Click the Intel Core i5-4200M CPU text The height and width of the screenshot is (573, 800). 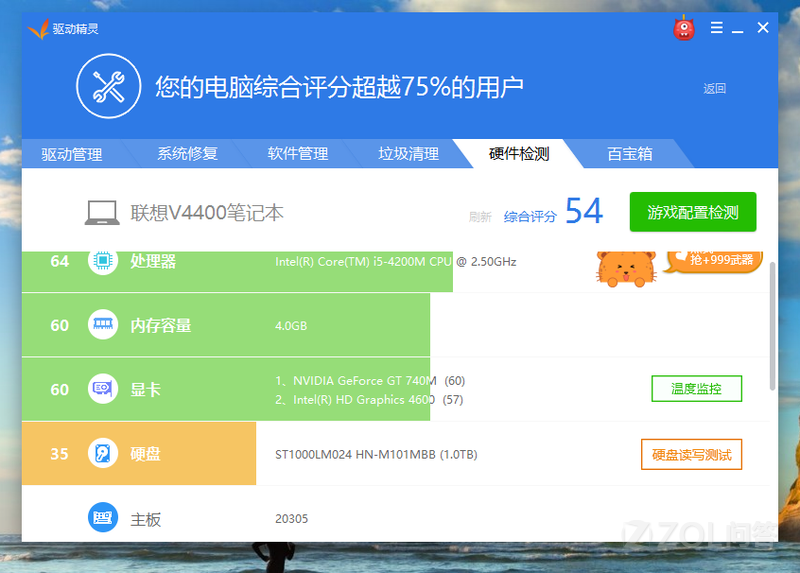pos(395,262)
